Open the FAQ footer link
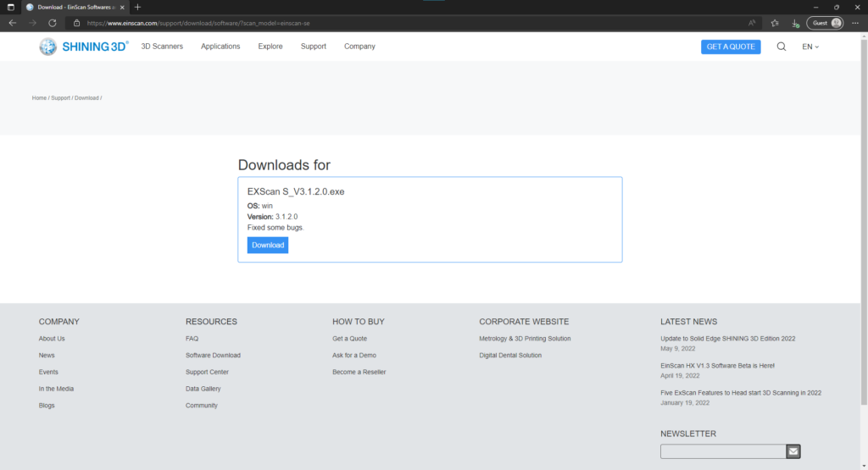 tap(192, 339)
